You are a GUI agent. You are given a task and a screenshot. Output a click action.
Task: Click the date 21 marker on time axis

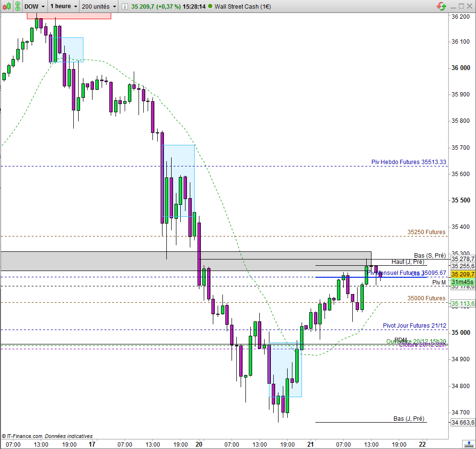[x=310, y=444]
